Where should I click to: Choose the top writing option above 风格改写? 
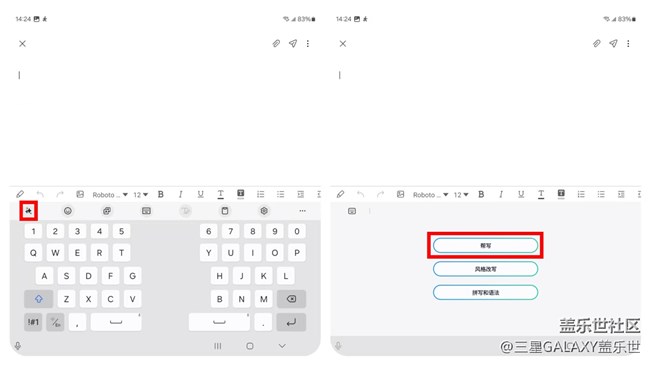485,246
